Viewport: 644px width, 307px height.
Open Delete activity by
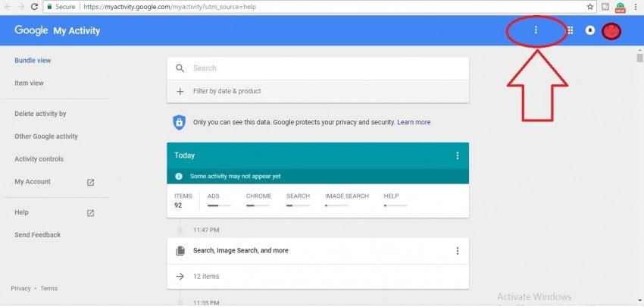[40, 114]
